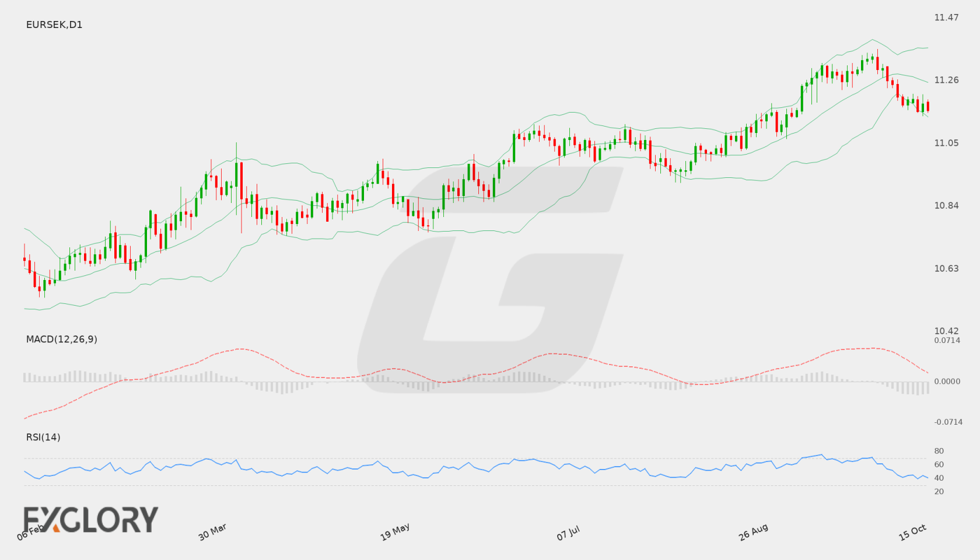Click the FXGLORY logo
Image resolution: width=980 pixels, height=560 pixels.
coord(91,520)
